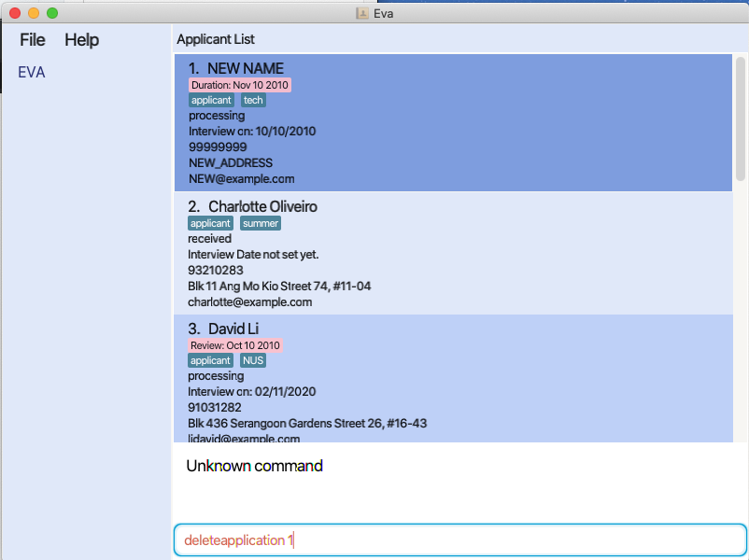The image size is (749, 560).
Task: Click the NUS tag
Action: pyautogui.click(x=253, y=360)
